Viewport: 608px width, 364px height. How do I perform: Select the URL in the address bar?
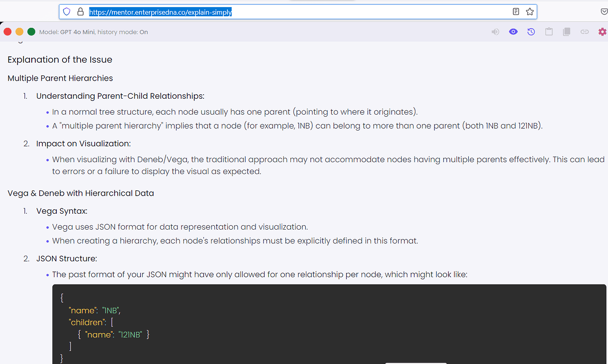160,12
